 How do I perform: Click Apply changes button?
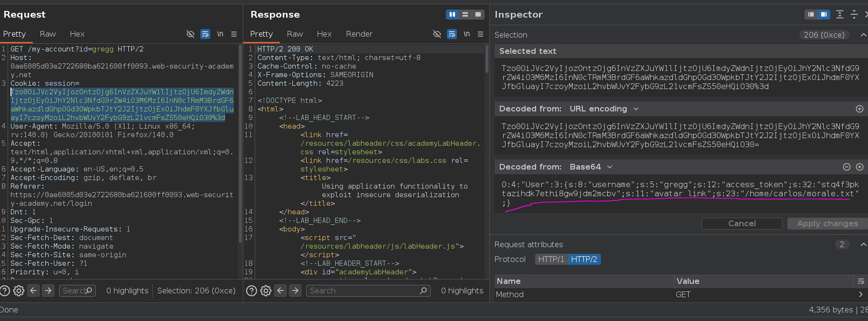point(827,223)
